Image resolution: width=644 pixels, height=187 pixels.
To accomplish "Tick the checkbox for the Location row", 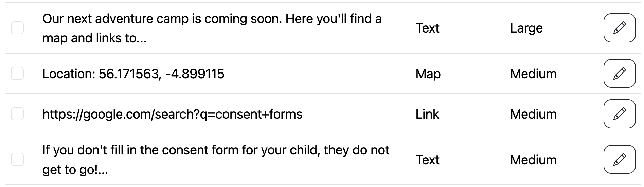I will coord(17,74).
